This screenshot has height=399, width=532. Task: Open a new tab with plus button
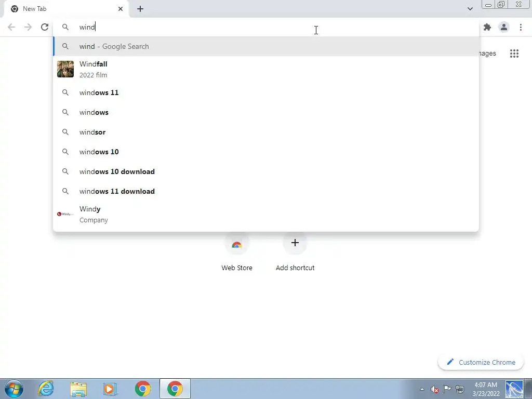[x=140, y=9]
